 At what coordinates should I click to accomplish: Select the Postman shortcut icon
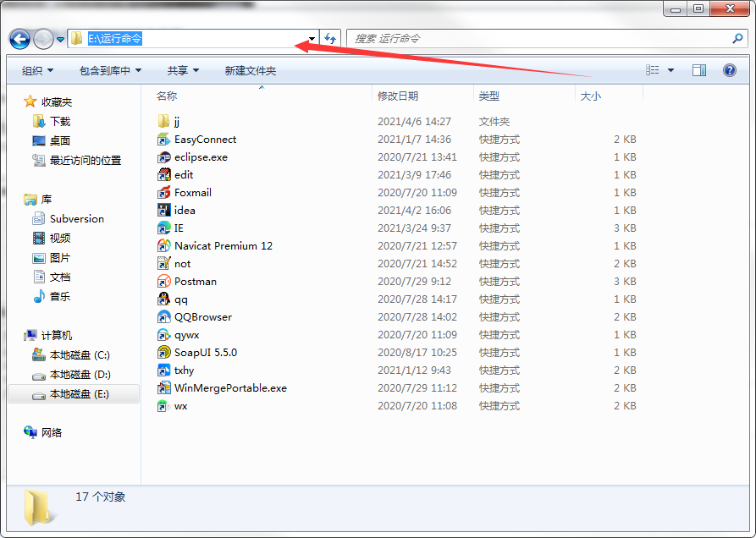(164, 282)
